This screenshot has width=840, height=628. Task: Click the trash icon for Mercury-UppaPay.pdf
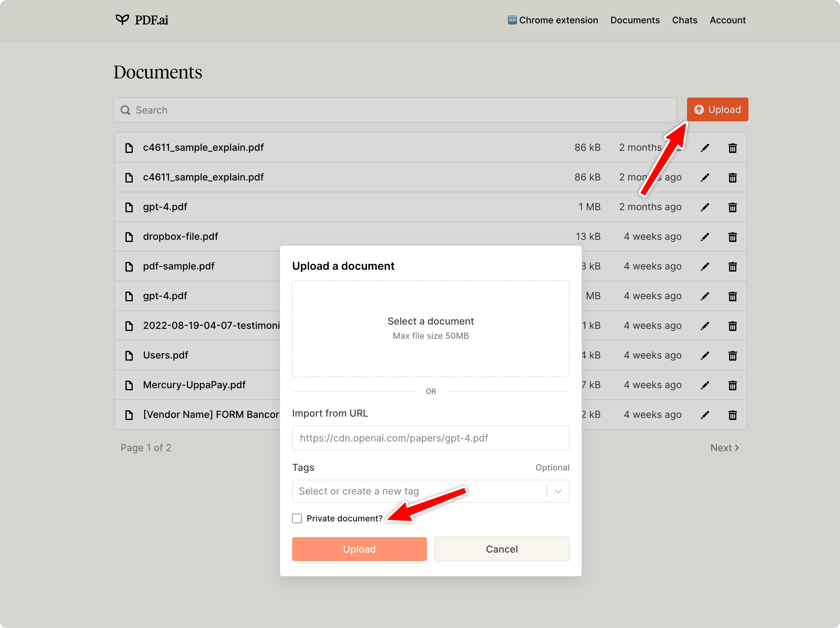[732, 385]
